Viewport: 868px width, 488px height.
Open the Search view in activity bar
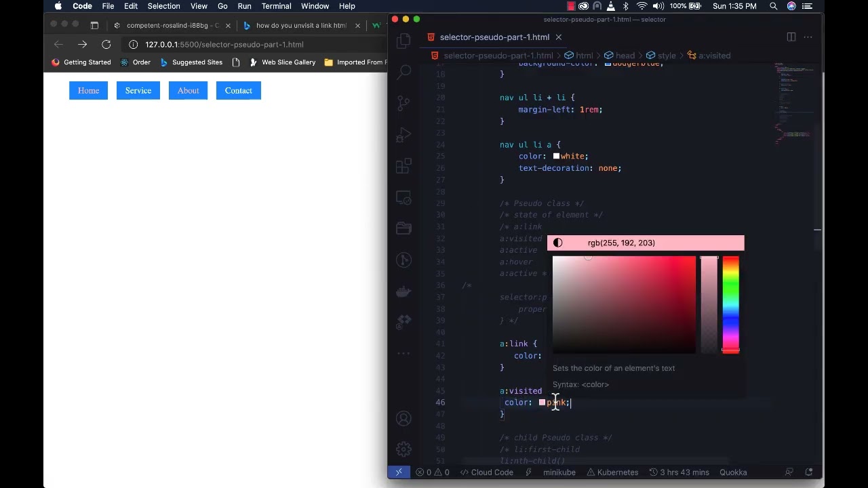pos(404,71)
